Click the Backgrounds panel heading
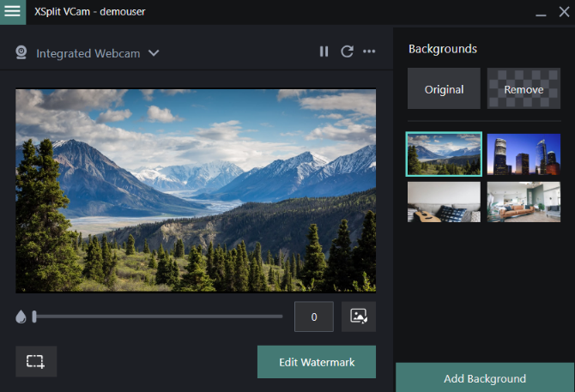 443,49
